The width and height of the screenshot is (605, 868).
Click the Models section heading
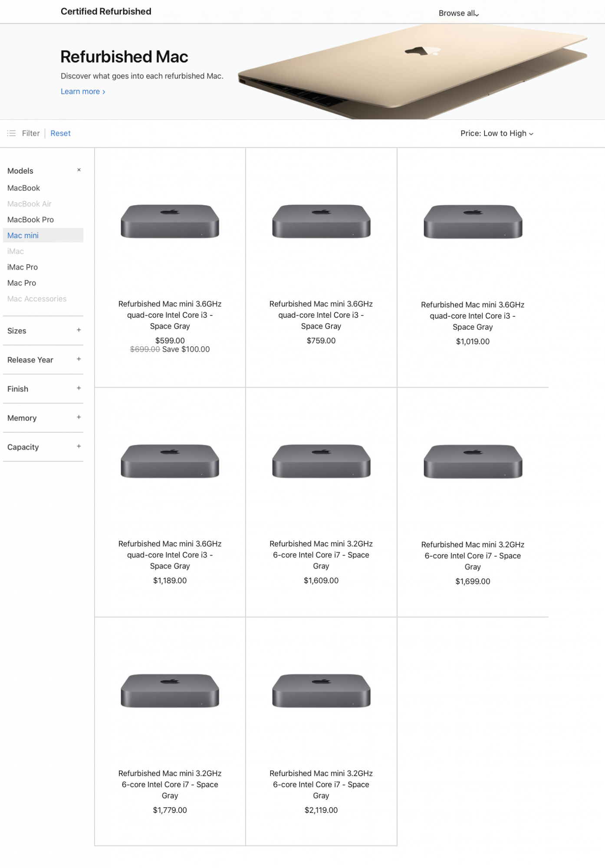click(x=20, y=171)
